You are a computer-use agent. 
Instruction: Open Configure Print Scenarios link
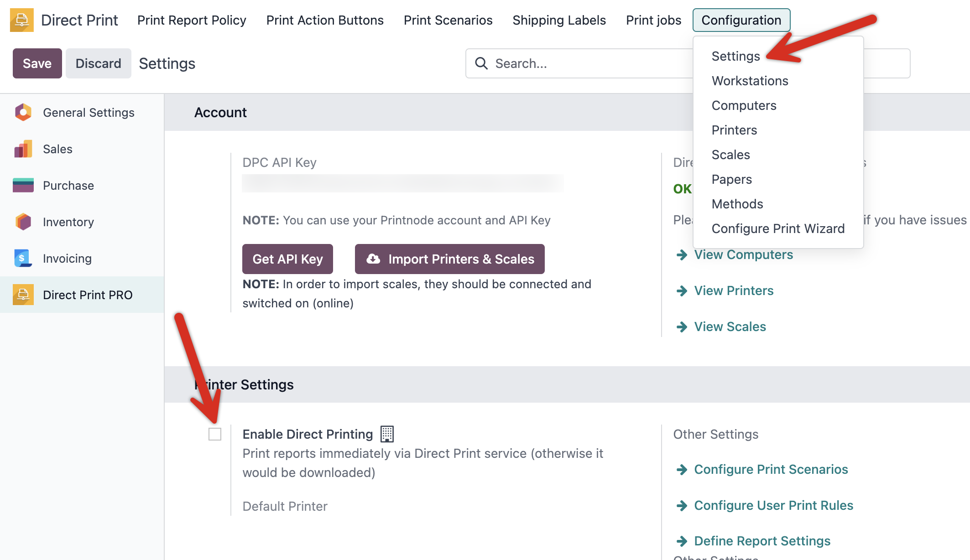771,469
